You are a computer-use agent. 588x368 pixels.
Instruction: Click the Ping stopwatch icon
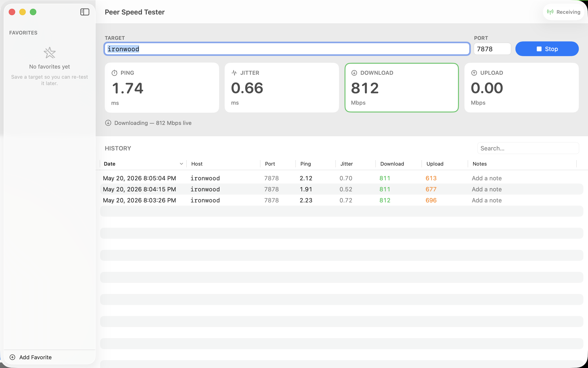pos(114,73)
